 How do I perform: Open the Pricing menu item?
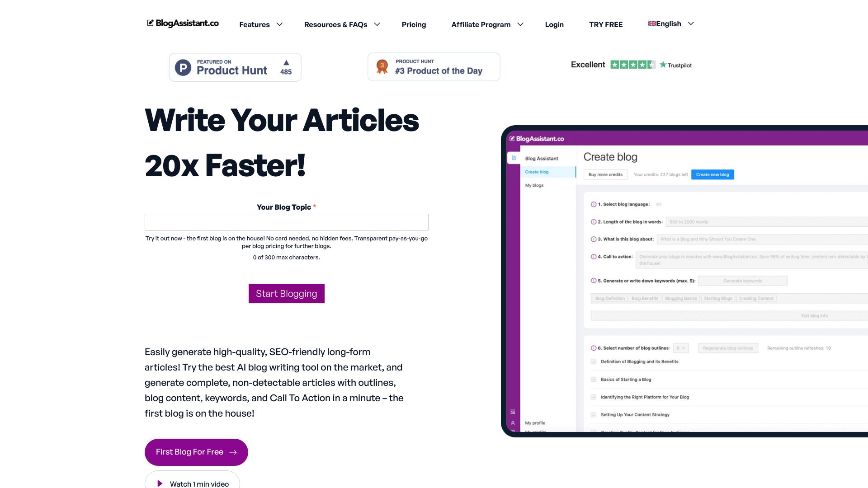(414, 24)
